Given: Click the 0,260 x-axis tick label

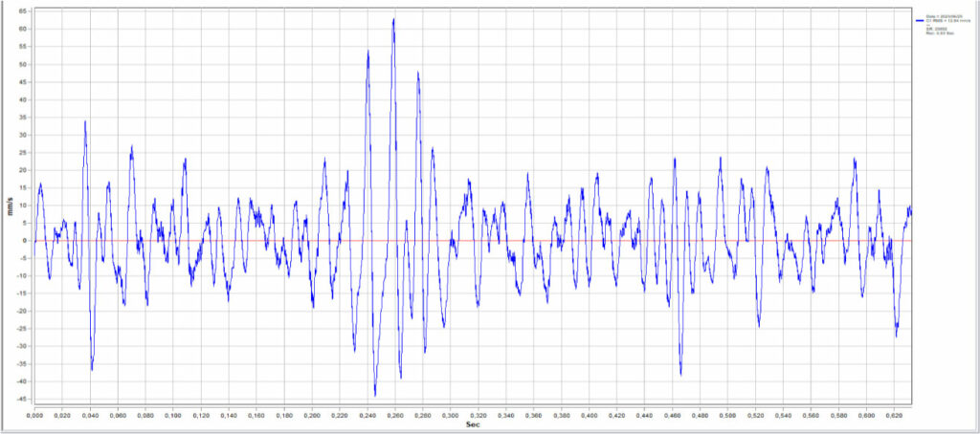Looking at the screenshot, I should (x=394, y=415).
